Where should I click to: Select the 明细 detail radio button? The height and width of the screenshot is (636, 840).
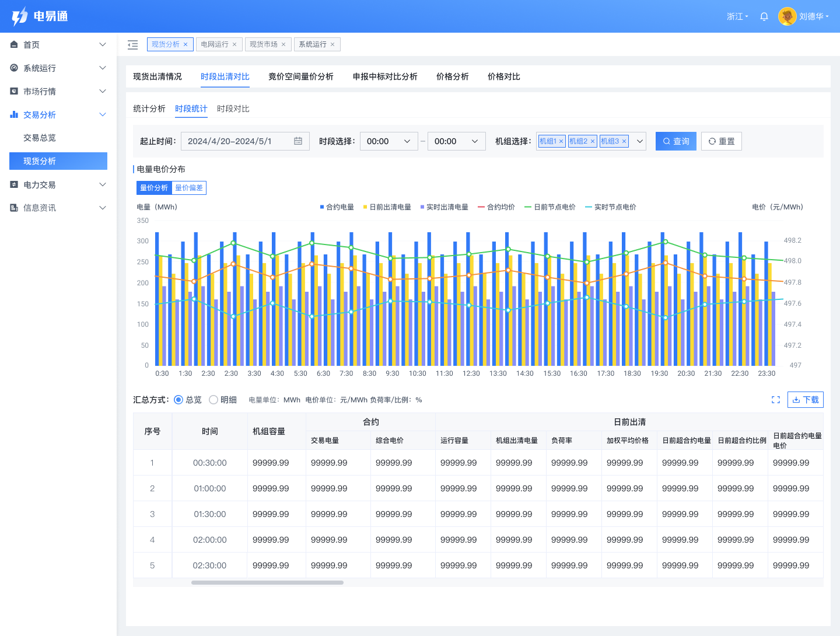click(x=213, y=400)
